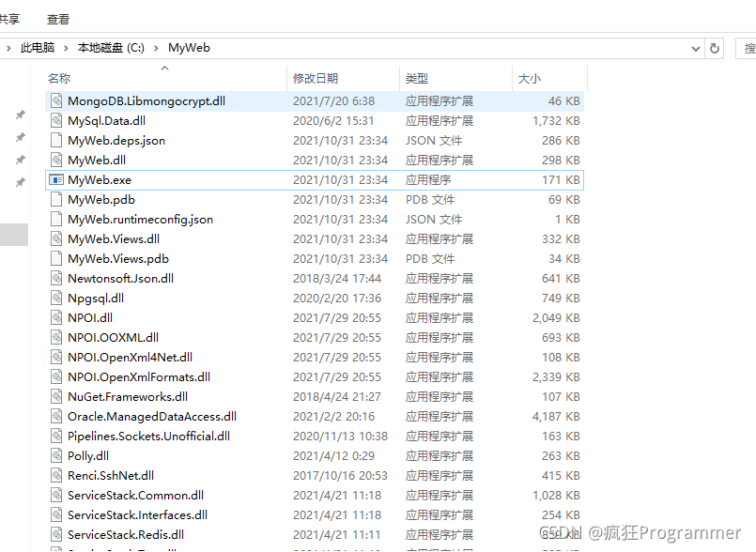
Task: Select the MySql.Data.dll file row
Action: click(x=106, y=120)
